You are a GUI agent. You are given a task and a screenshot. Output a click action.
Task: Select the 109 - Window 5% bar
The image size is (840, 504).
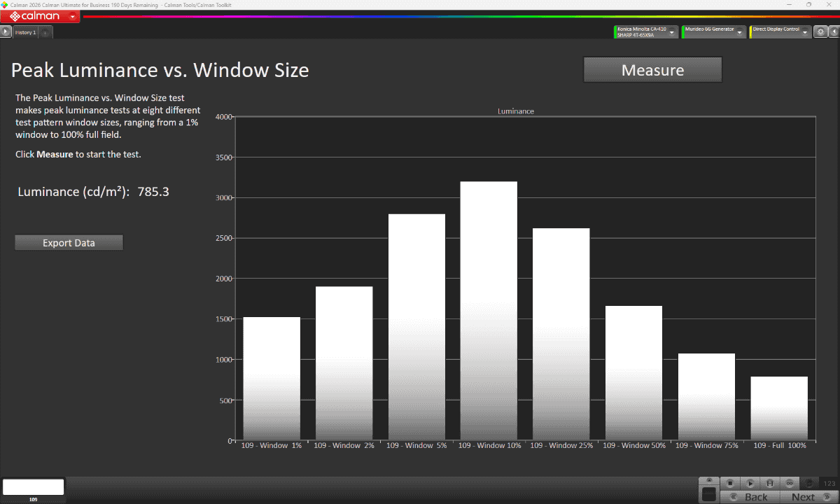[416, 327]
